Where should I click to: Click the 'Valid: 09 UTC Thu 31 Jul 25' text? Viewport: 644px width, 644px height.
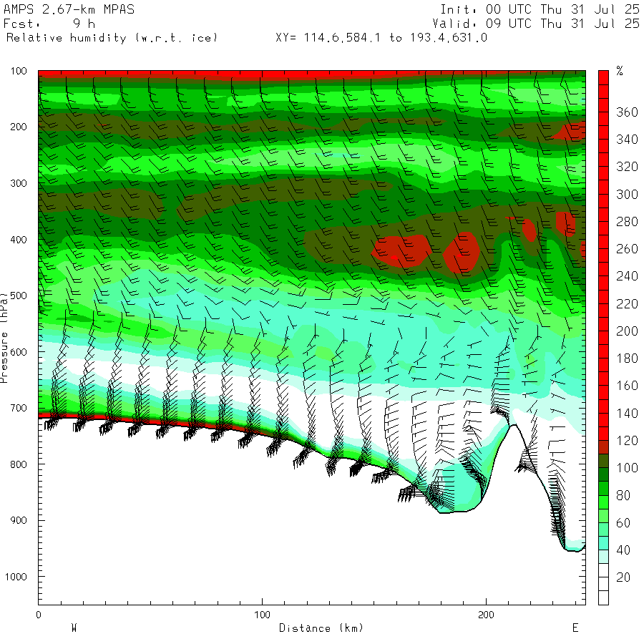pos(536,24)
